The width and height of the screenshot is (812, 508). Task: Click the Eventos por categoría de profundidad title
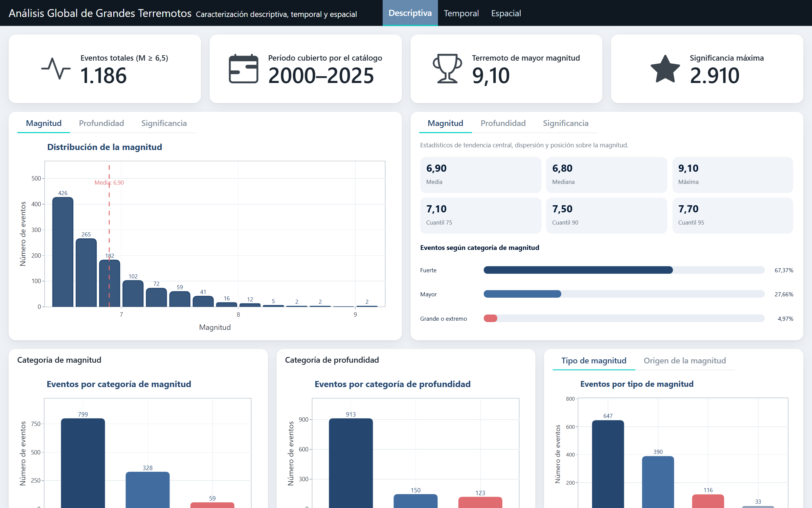pos(392,384)
